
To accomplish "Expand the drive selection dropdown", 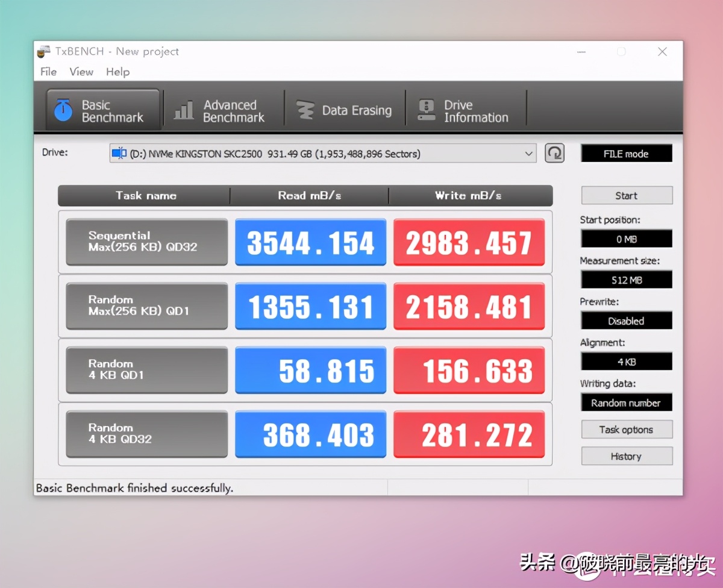I will click(x=530, y=153).
